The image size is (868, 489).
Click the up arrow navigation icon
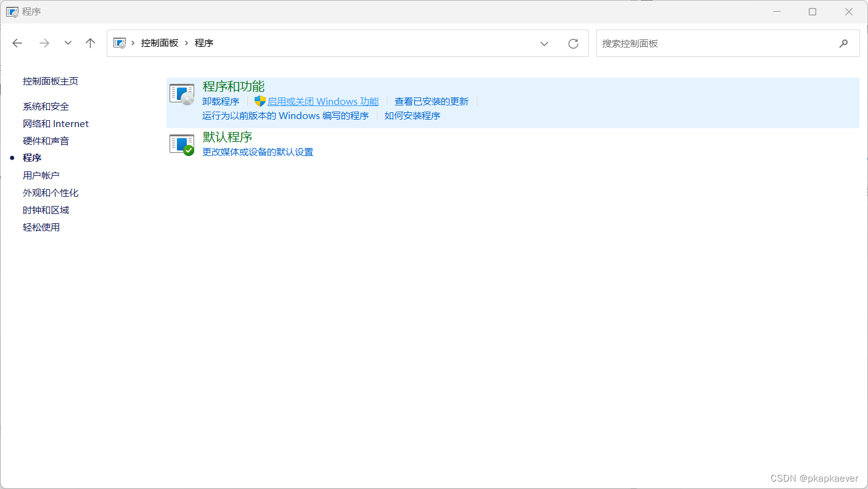pos(90,43)
